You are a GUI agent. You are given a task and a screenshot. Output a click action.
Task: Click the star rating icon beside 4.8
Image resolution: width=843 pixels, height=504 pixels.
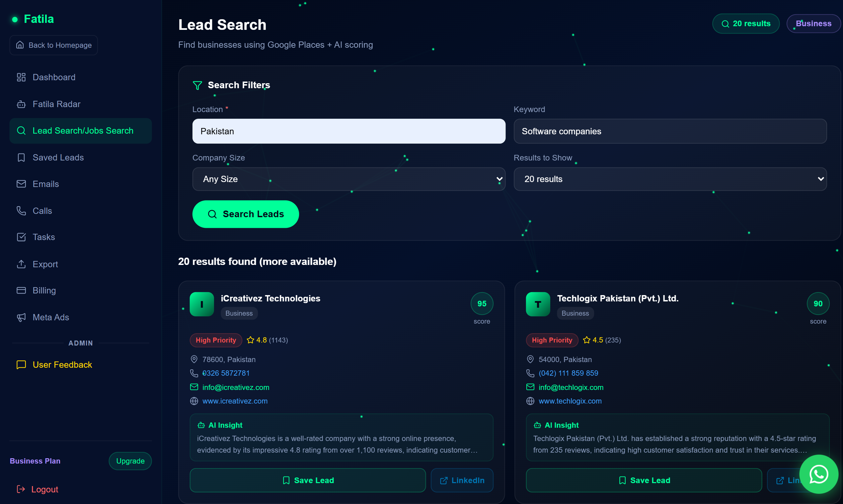coord(251,340)
